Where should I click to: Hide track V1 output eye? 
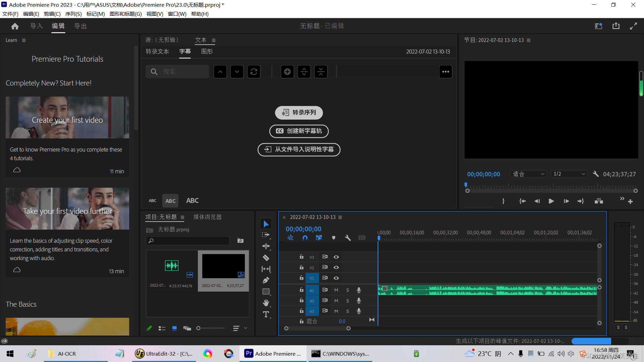click(x=336, y=278)
